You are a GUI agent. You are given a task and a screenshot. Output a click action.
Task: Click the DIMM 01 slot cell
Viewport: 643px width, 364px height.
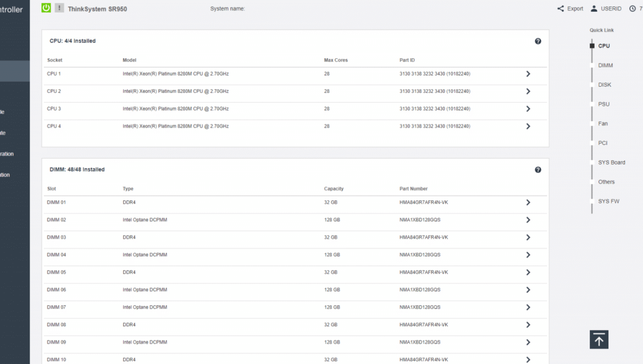[56, 202]
